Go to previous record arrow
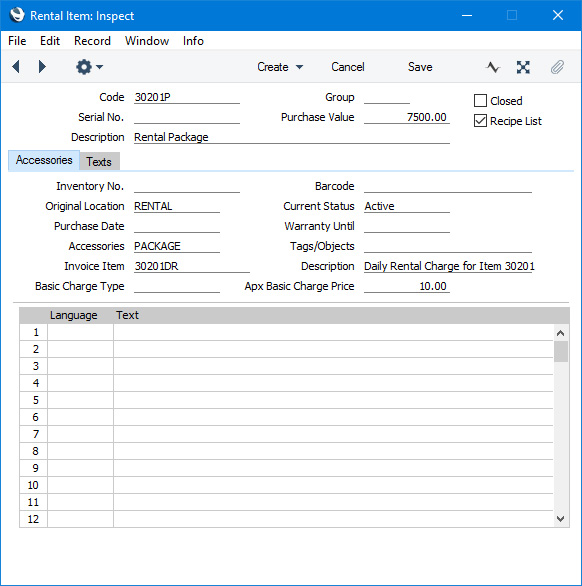 [16, 67]
